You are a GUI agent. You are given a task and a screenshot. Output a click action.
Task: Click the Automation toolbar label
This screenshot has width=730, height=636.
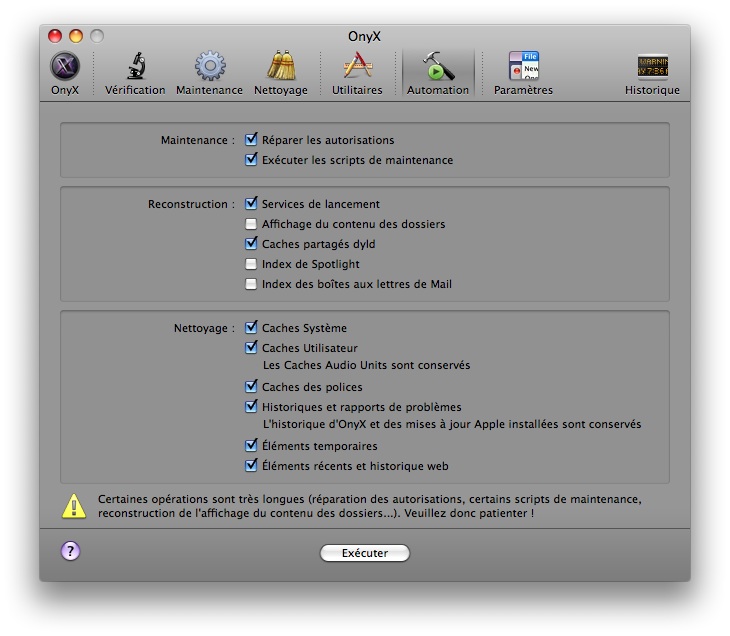438,90
